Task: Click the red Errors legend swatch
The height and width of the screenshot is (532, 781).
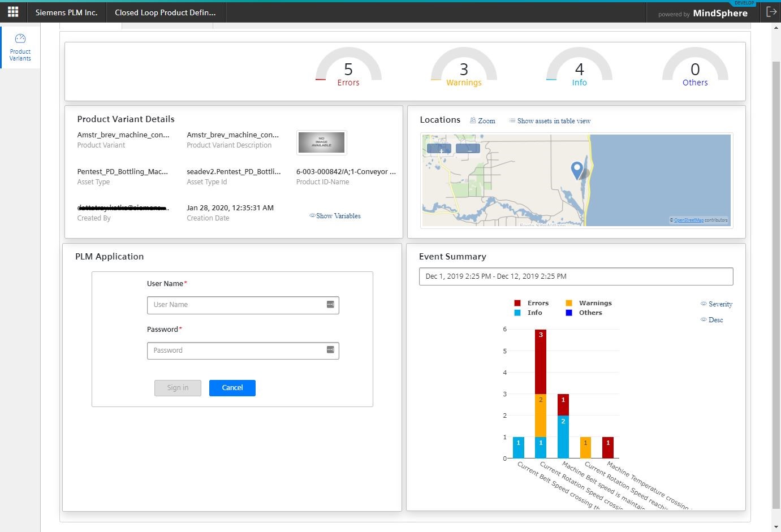Action: [517, 304]
